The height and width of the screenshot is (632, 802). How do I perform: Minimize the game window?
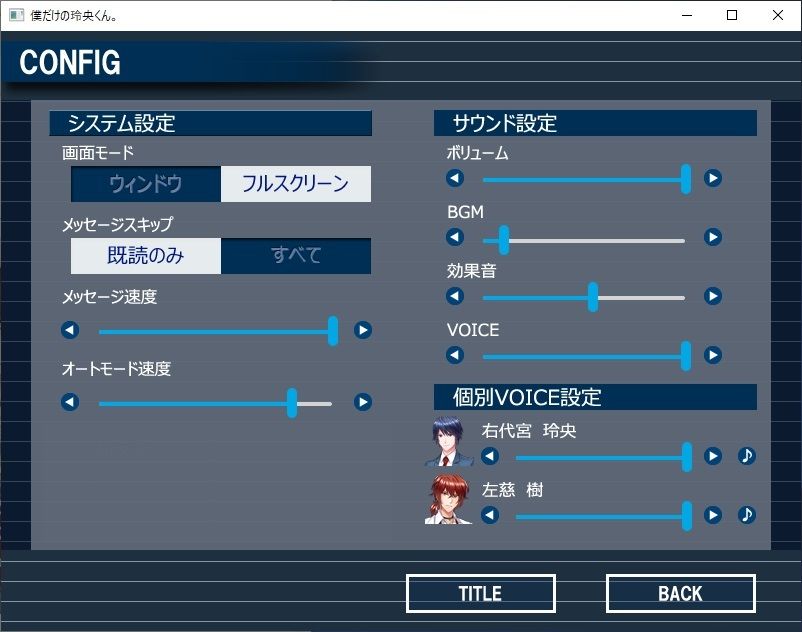pyautogui.click(x=687, y=15)
